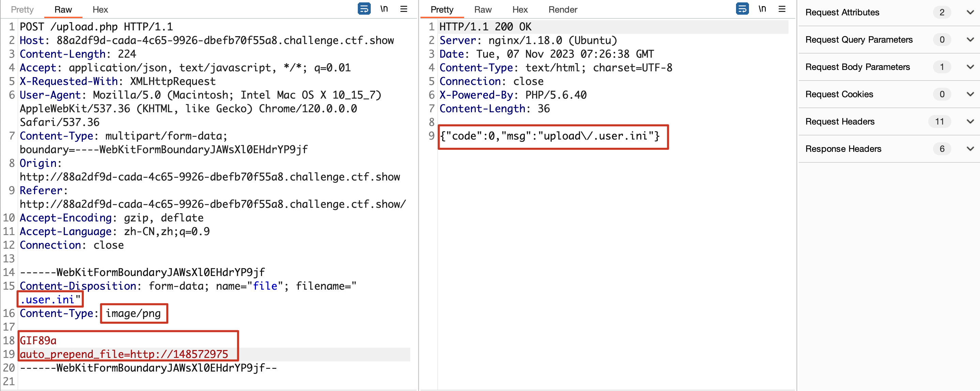Screen dimensions: 980x391
Task: Click the Referer header name
Action: click(41, 190)
